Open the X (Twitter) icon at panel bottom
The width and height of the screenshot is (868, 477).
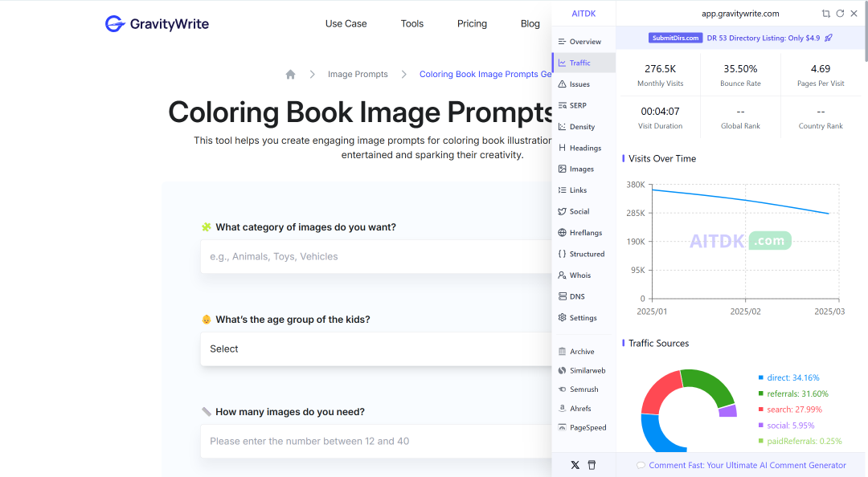575,465
